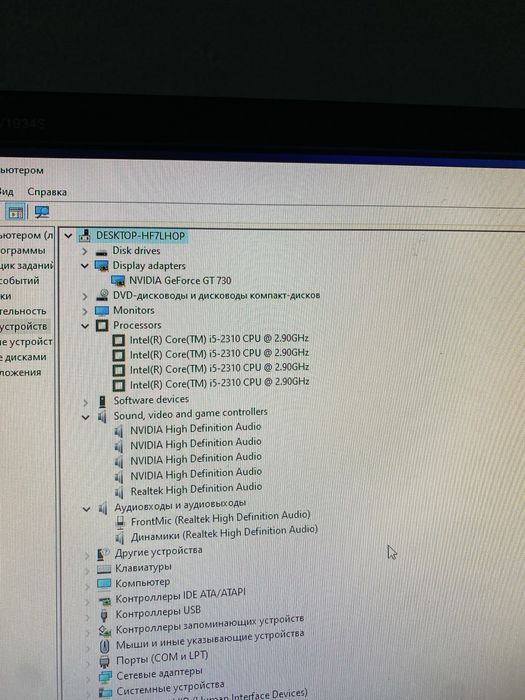Click the Display adapters icon
This screenshot has height=700, width=525.
click(x=102, y=266)
